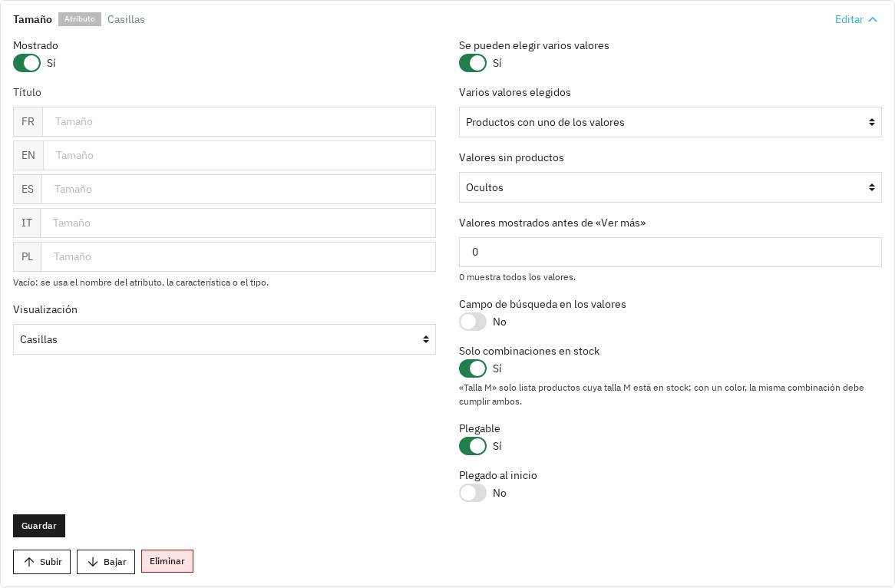Open Valores sin productos dropdown
Image resolution: width=895 pixels, height=588 pixels.
click(x=670, y=187)
